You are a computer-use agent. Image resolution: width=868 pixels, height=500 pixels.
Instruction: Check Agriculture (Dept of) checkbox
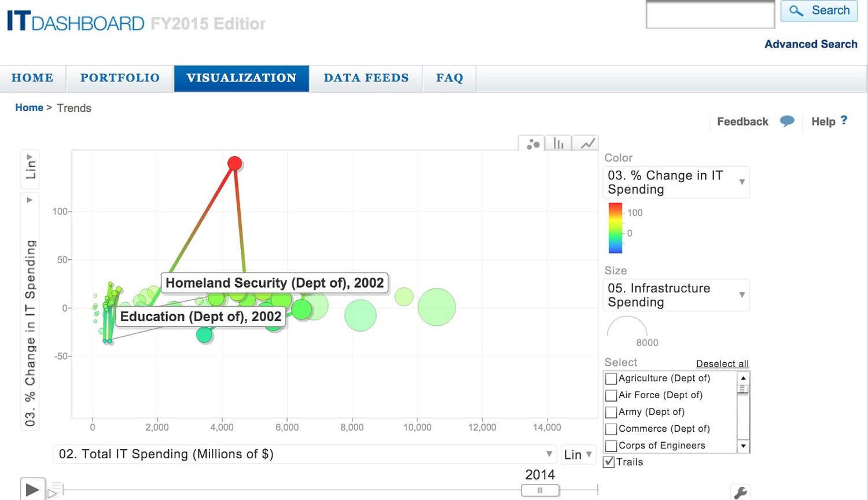(x=610, y=378)
